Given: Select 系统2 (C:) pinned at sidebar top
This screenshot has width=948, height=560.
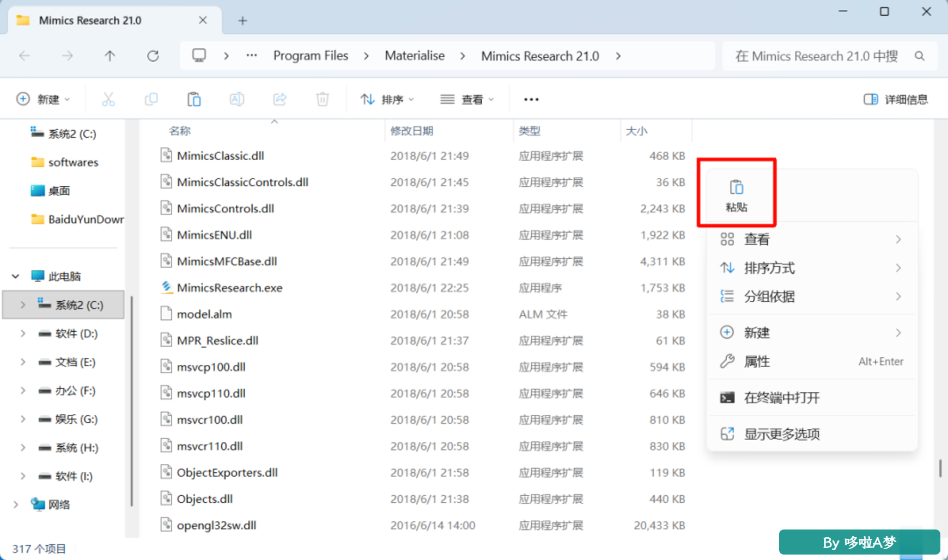Looking at the screenshot, I should [63, 133].
